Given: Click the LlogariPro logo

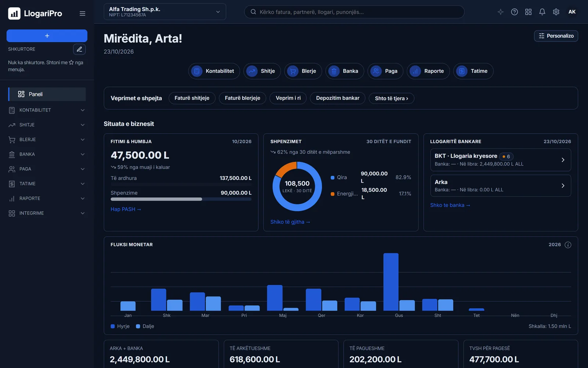Looking at the screenshot, I should 35,14.
